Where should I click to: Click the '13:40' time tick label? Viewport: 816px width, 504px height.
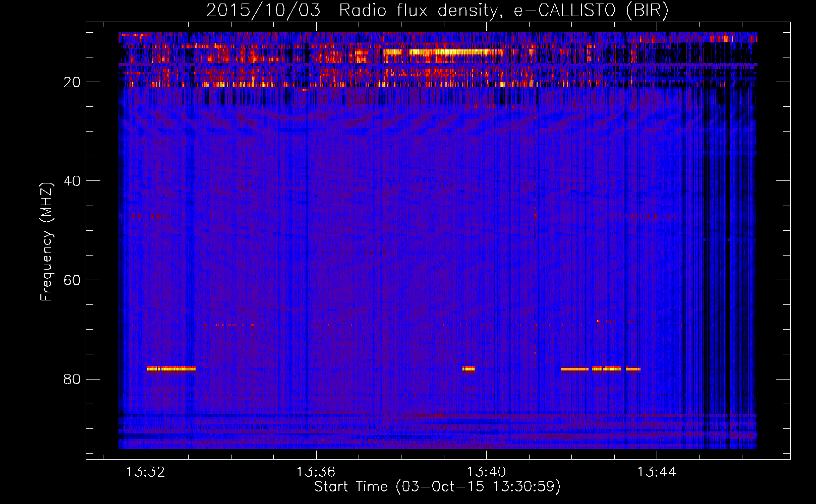(x=487, y=472)
